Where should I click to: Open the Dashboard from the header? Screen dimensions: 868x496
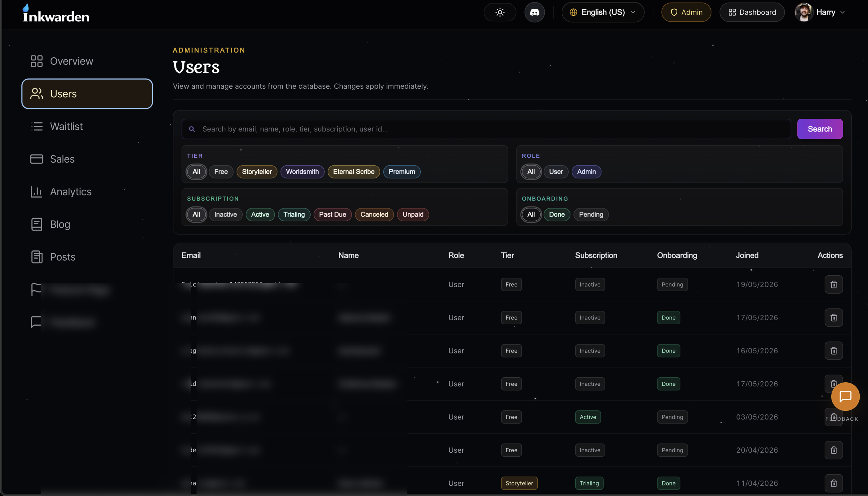click(752, 12)
